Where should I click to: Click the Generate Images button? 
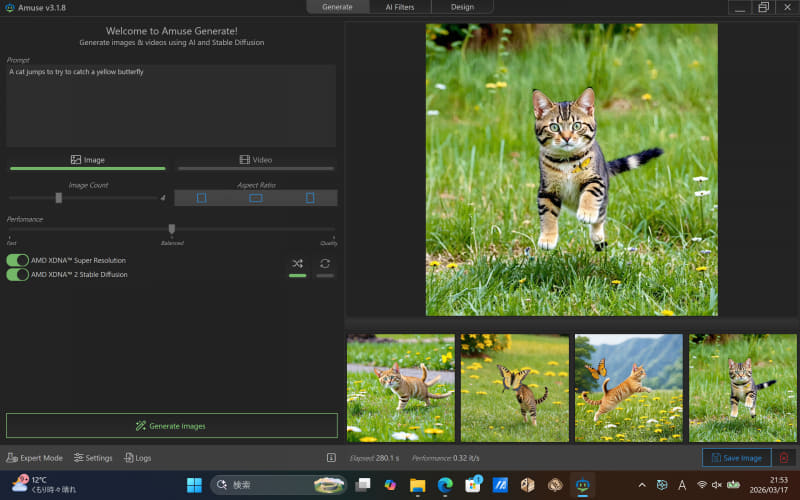pyautogui.click(x=172, y=426)
